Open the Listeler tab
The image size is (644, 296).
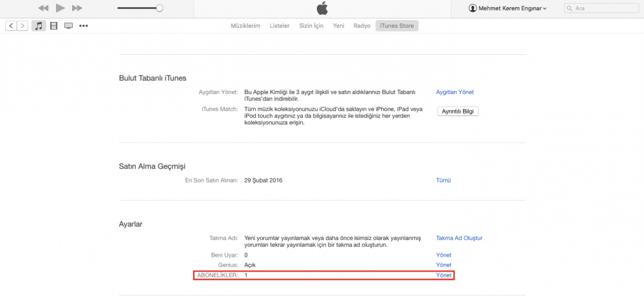(279, 26)
